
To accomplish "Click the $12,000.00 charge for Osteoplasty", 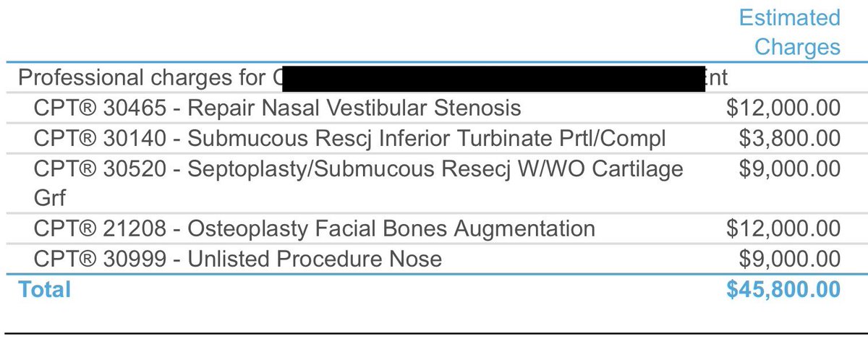I will 783,229.
